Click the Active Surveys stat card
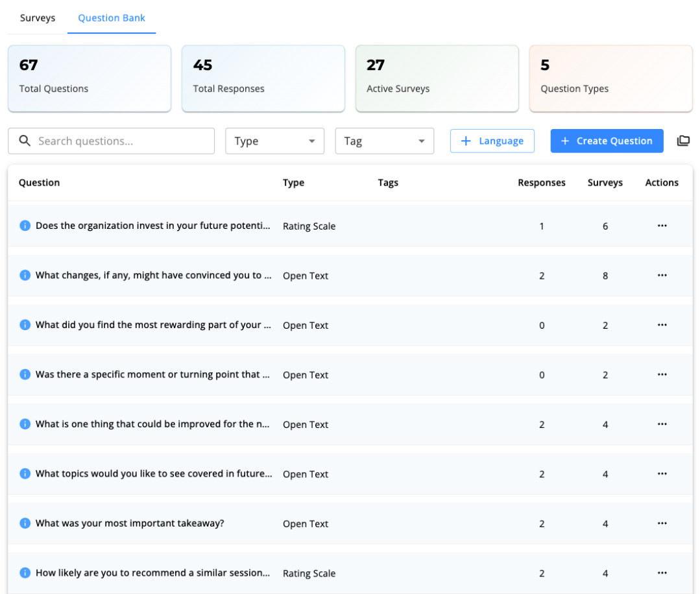700x594 pixels. [437, 78]
